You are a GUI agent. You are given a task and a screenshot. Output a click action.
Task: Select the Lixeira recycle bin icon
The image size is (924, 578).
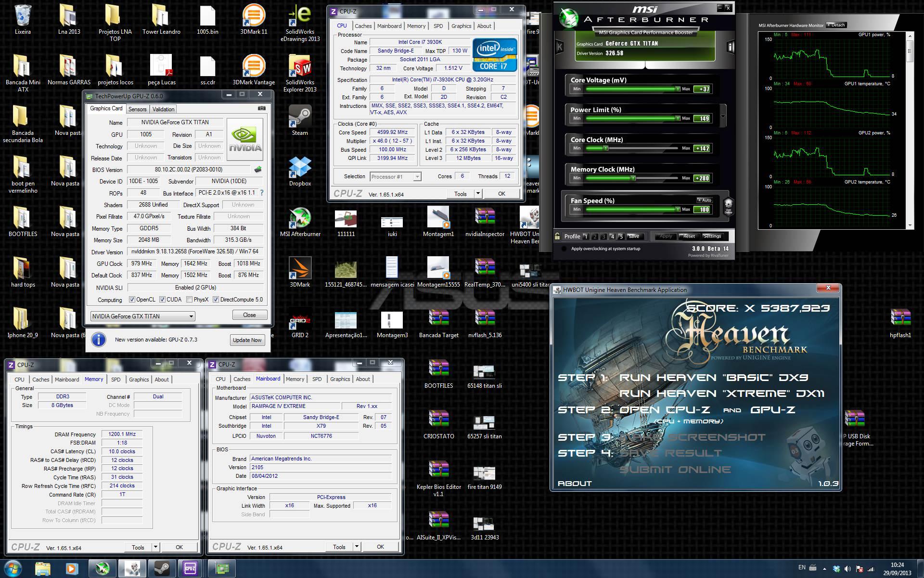[23, 20]
